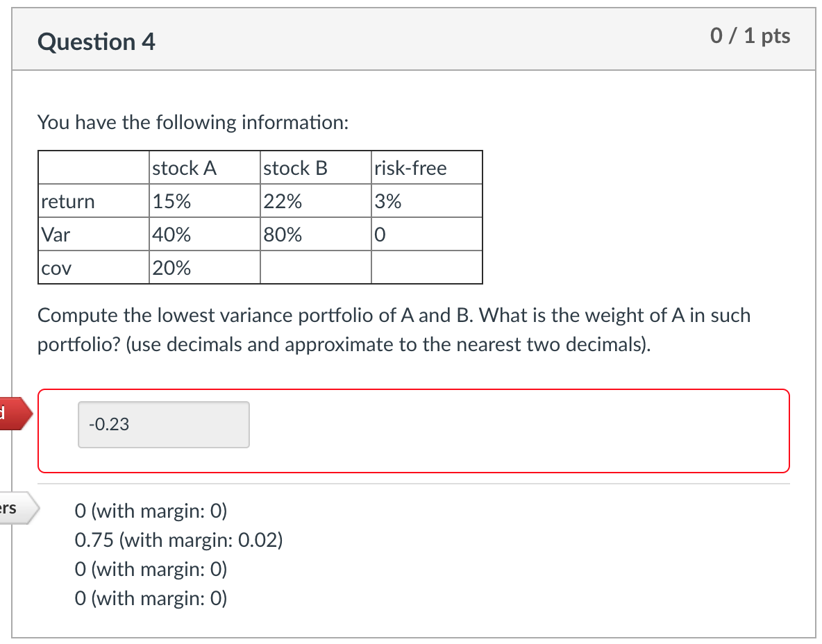The height and width of the screenshot is (644, 822).
Task: Select the stock B column header cell
Action: click(x=294, y=167)
